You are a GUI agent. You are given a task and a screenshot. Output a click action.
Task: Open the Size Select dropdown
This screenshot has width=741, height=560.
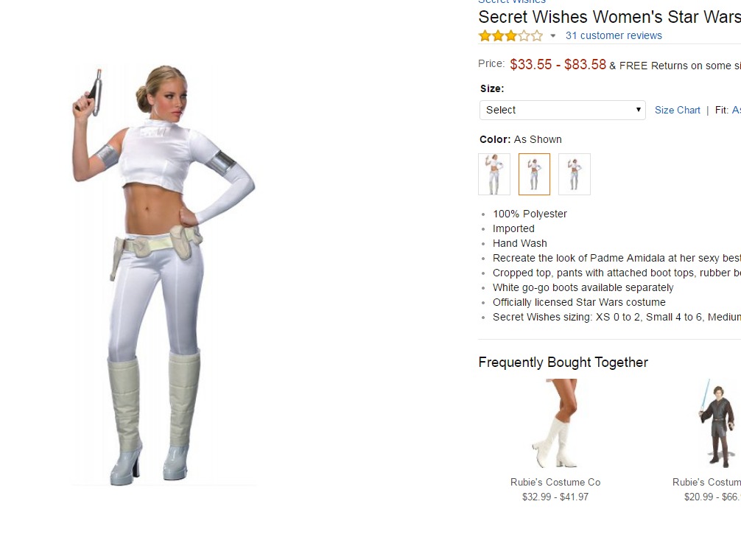pos(562,110)
